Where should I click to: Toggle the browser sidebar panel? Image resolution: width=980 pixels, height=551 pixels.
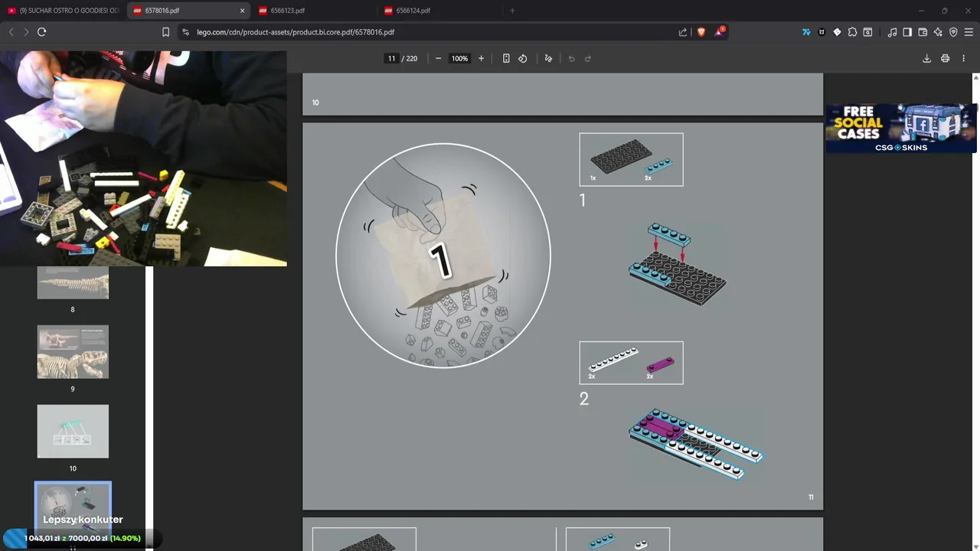tap(907, 32)
